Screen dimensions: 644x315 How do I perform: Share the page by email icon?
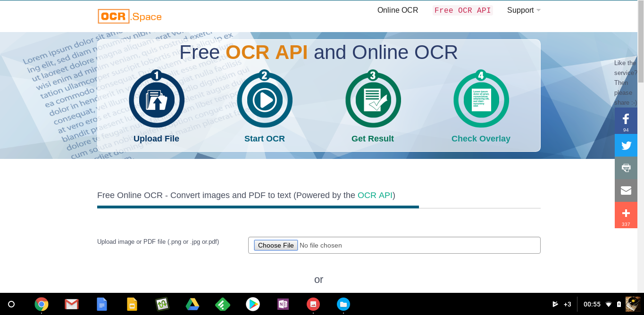pos(626,191)
